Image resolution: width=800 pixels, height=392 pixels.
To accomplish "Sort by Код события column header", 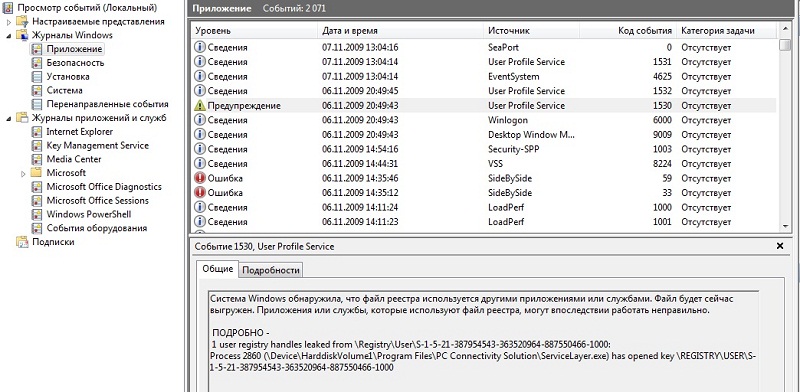I will [644, 31].
